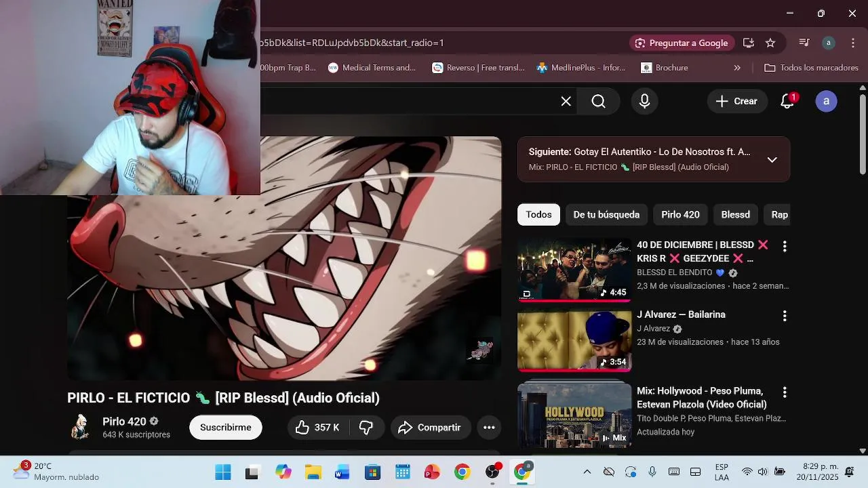Open Chrome three-dot menu

point(852,43)
